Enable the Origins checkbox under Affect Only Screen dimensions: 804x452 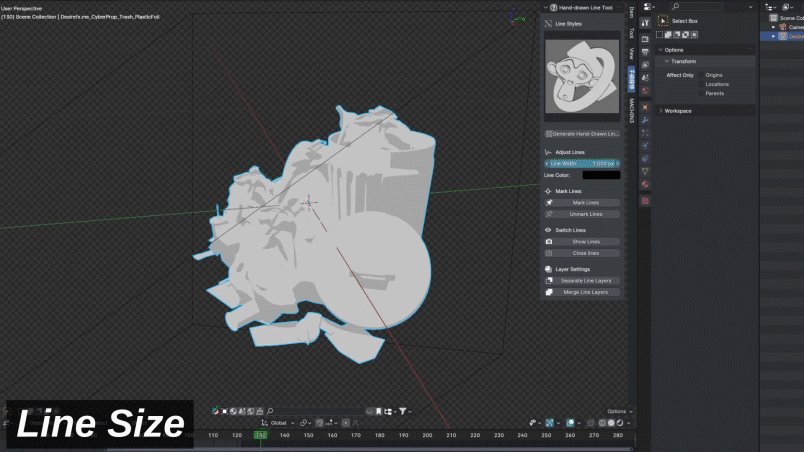(x=701, y=75)
